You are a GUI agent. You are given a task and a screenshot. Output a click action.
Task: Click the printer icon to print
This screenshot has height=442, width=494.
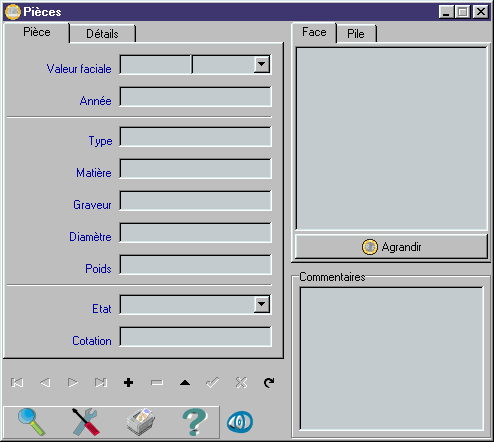pyautogui.click(x=141, y=422)
